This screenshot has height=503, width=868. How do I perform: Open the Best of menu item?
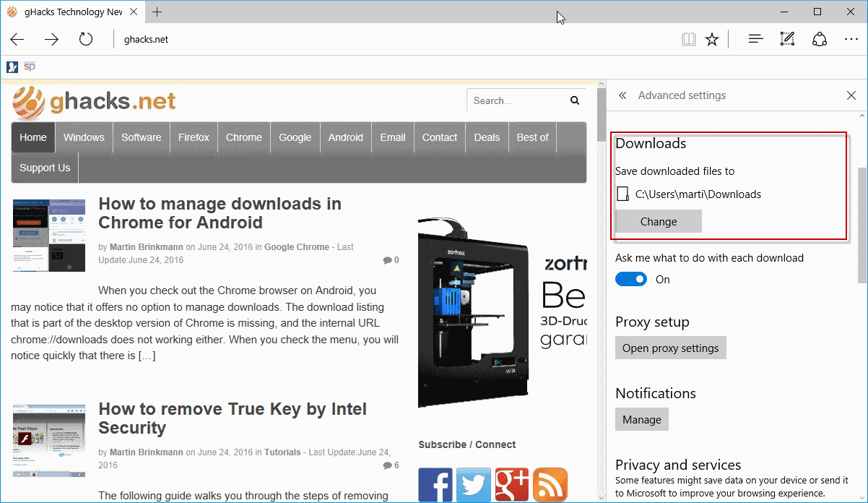tap(532, 137)
